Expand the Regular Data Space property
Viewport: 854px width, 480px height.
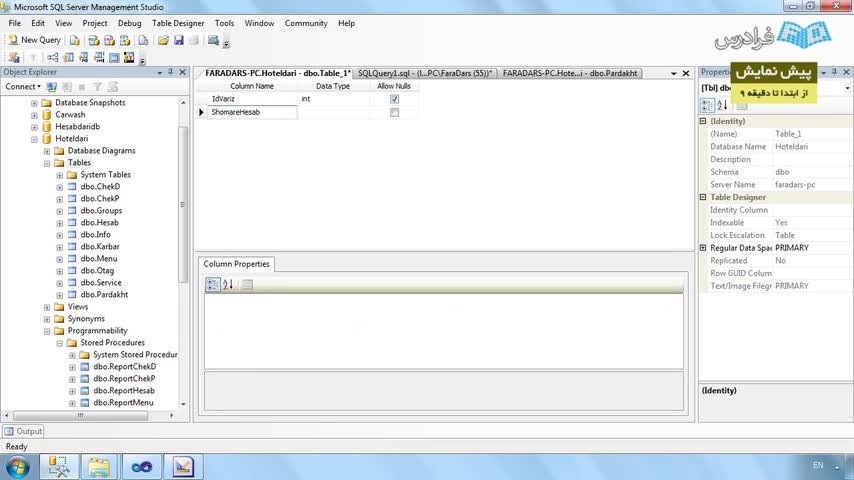[703, 248]
